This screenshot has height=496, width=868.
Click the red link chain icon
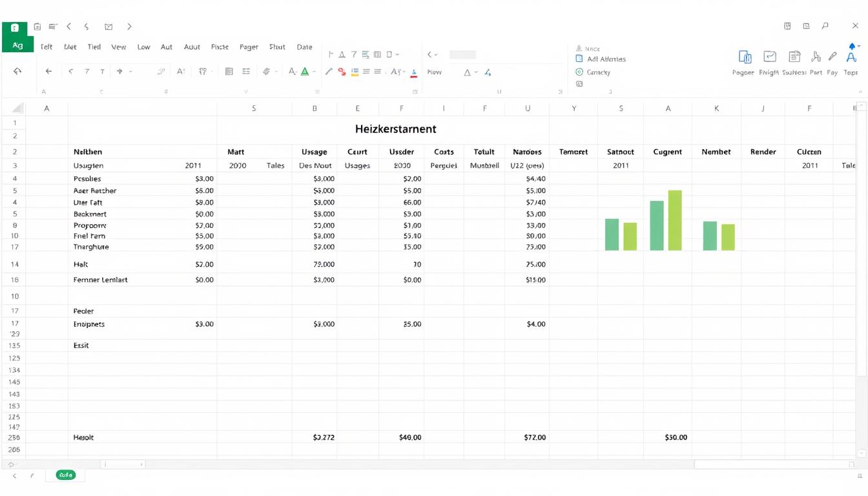coord(342,72)
